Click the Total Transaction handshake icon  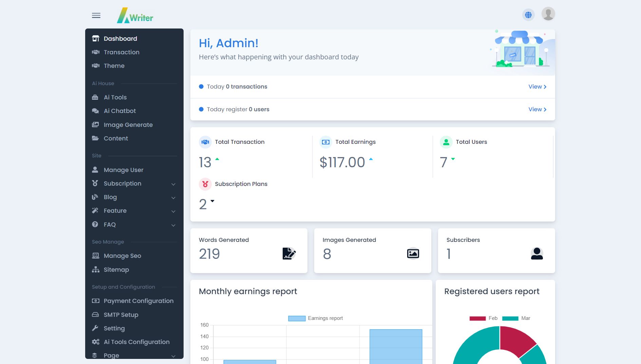205,142
